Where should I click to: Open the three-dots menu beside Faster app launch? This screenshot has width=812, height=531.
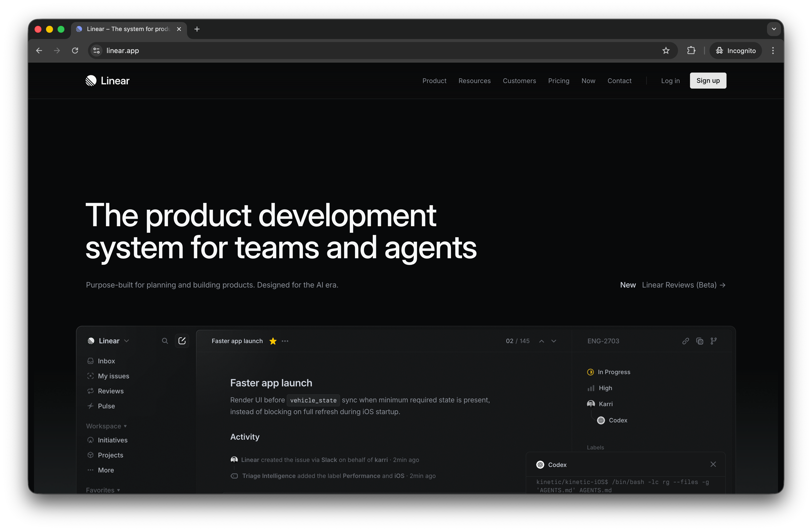(x=285, y=341)
